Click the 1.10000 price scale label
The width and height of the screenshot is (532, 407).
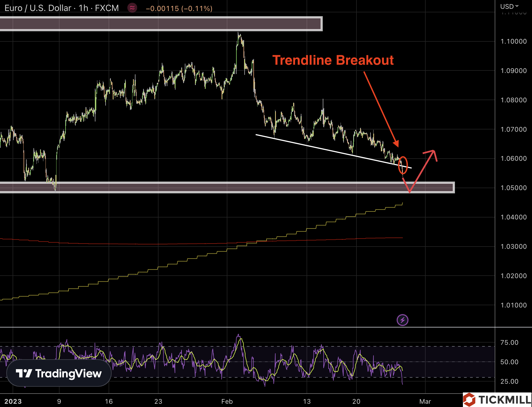coord(513,41)
